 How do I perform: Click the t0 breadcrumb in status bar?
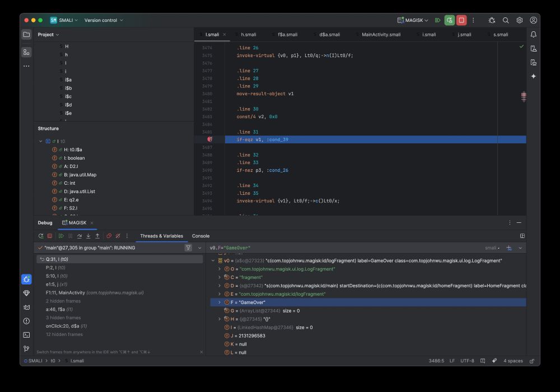coord(53,361)
